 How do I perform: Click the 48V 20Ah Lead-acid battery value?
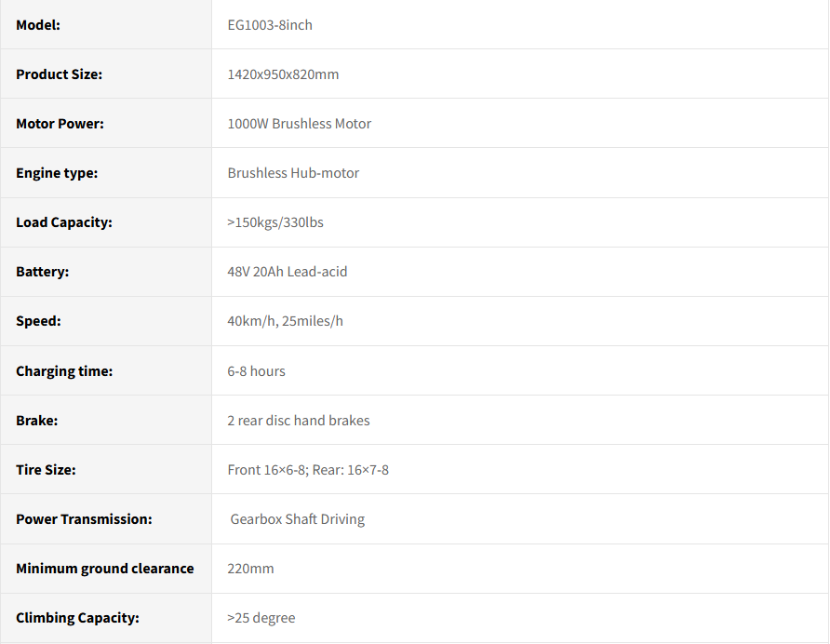coord(288,272)
